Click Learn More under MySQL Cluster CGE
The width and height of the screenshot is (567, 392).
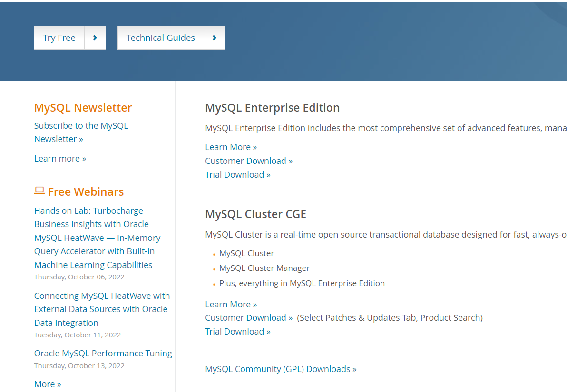pyautogui.click(x=231, y=305)
